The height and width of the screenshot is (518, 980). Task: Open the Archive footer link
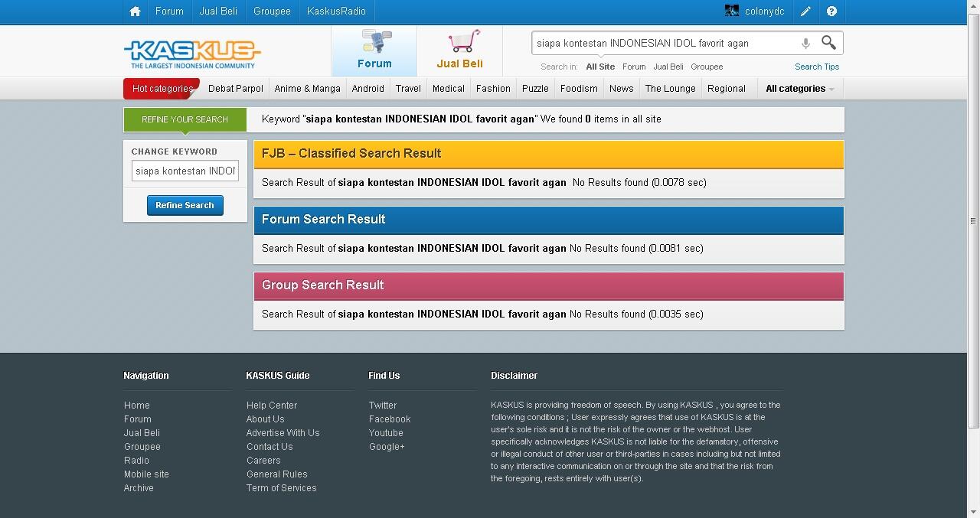139,488
